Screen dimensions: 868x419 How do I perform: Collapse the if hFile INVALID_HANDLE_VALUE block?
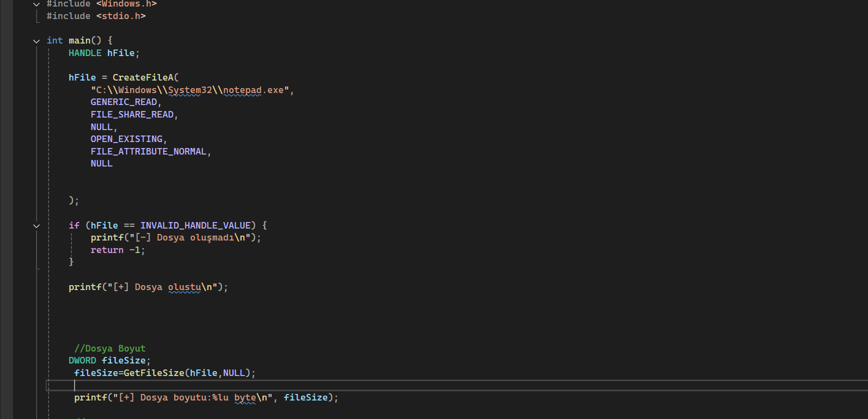click(x=36, y=226)
